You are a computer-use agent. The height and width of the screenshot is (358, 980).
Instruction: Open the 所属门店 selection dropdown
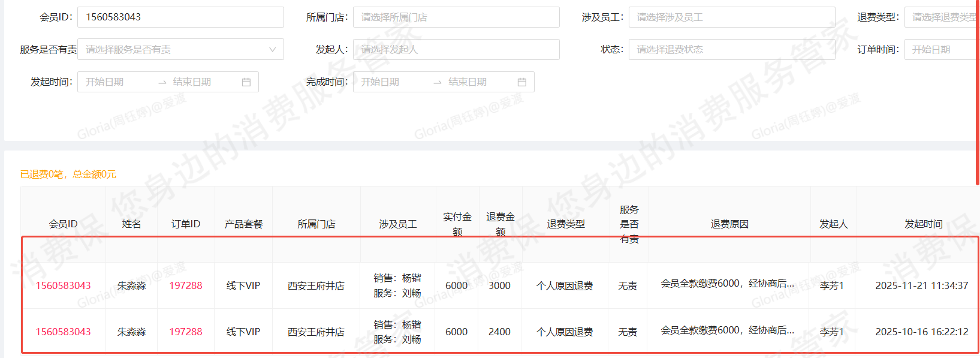click(456, 17)
